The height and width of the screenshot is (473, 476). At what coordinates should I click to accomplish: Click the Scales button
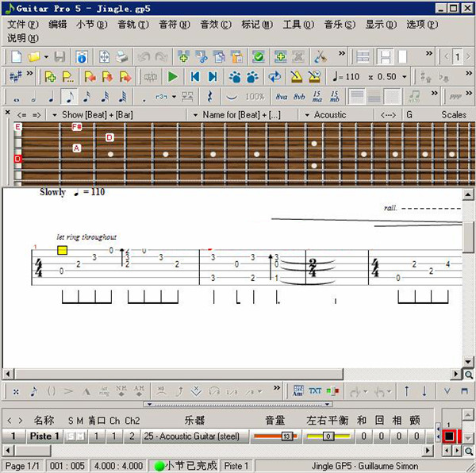[x=454, y=114]
